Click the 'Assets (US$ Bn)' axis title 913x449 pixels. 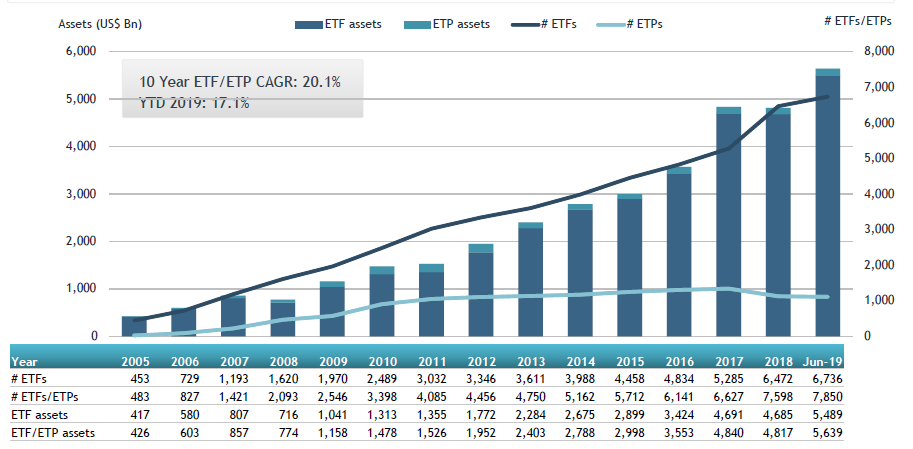click(100, 24)
